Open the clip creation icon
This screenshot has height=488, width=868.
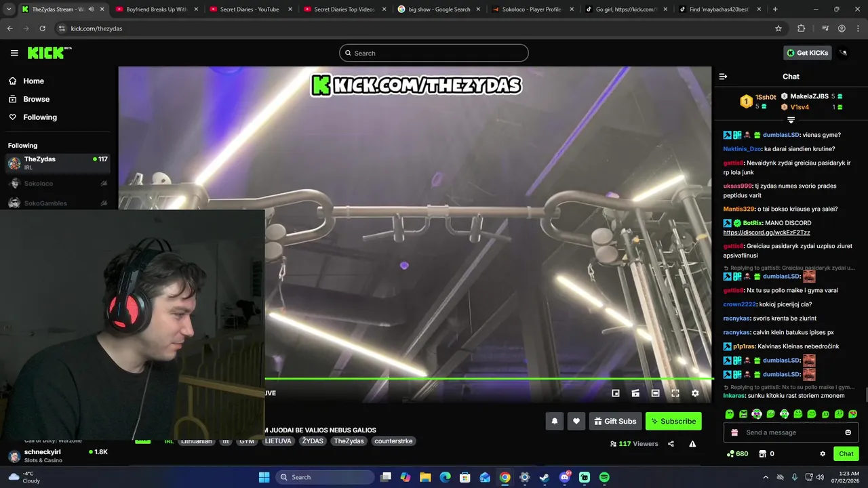[x=635, y=393]
